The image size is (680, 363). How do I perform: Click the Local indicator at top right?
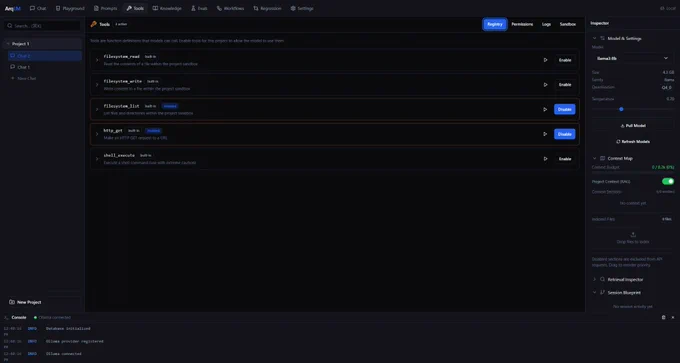[668, 8]
